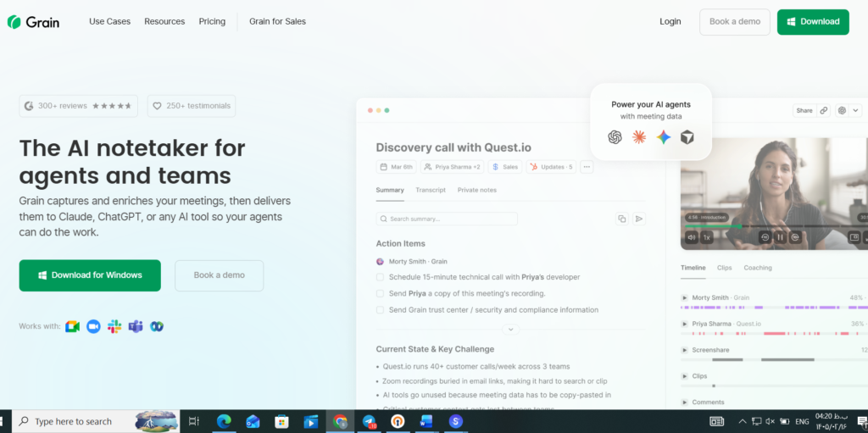Click the send summary arrow icon
The width and height of the screenshot is (868, 433).
click(x=639, y=219)
